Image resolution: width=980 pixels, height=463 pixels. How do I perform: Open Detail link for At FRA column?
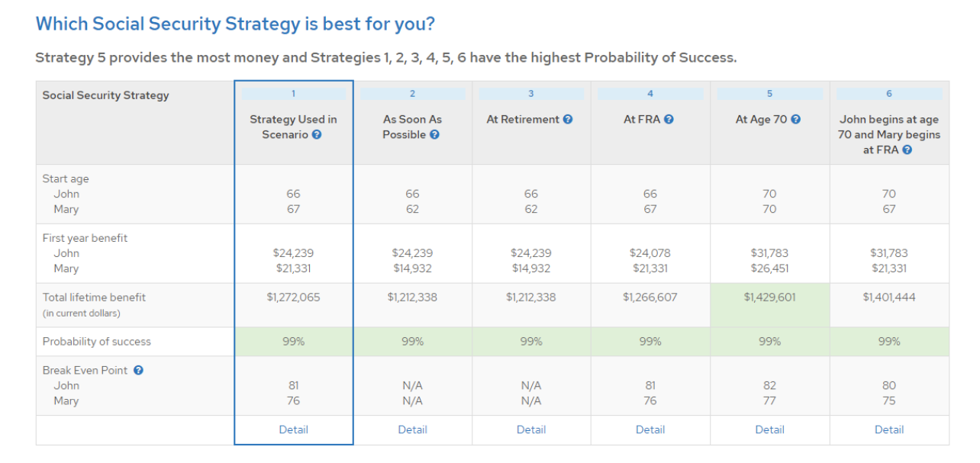[650, 429]
